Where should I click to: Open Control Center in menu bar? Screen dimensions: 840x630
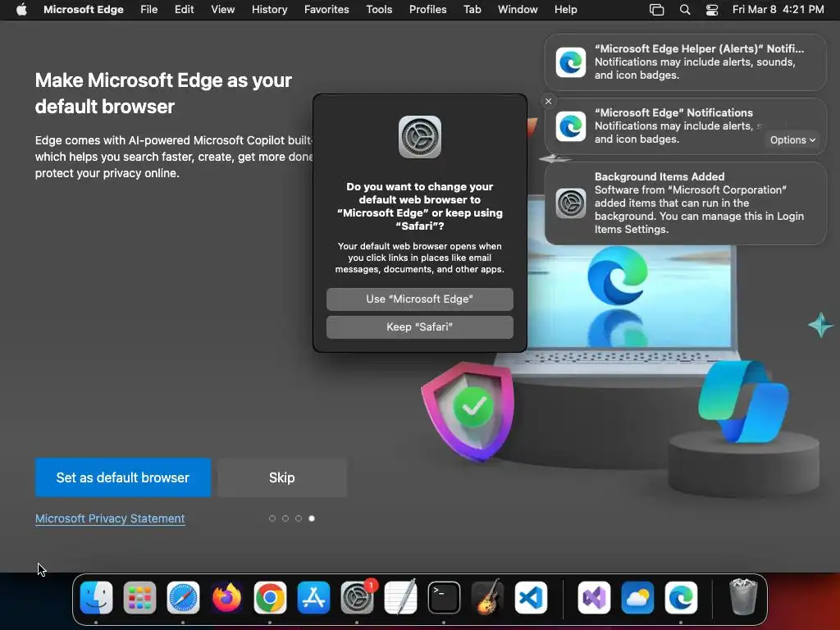tap(712, 10)
